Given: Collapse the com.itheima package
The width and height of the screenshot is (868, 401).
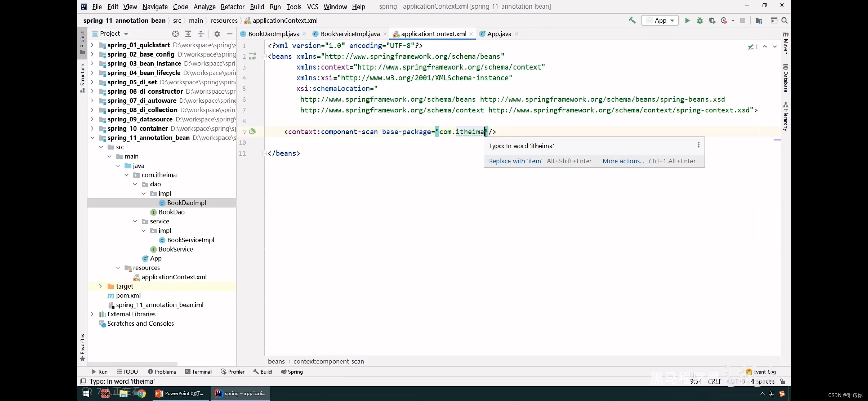Looking at the screenshot, I should pyautogui.click(x=126, y=175).
